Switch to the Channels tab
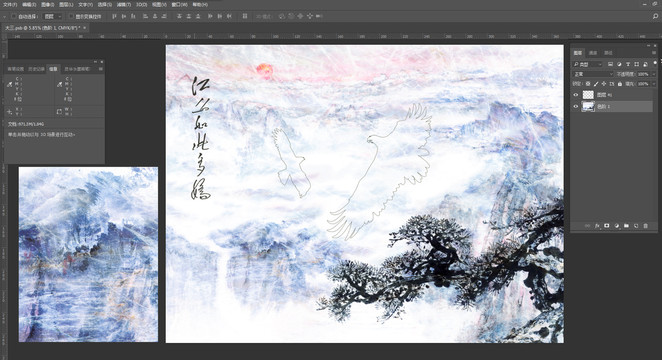This screenshot has height=360, width=662. 593,53
